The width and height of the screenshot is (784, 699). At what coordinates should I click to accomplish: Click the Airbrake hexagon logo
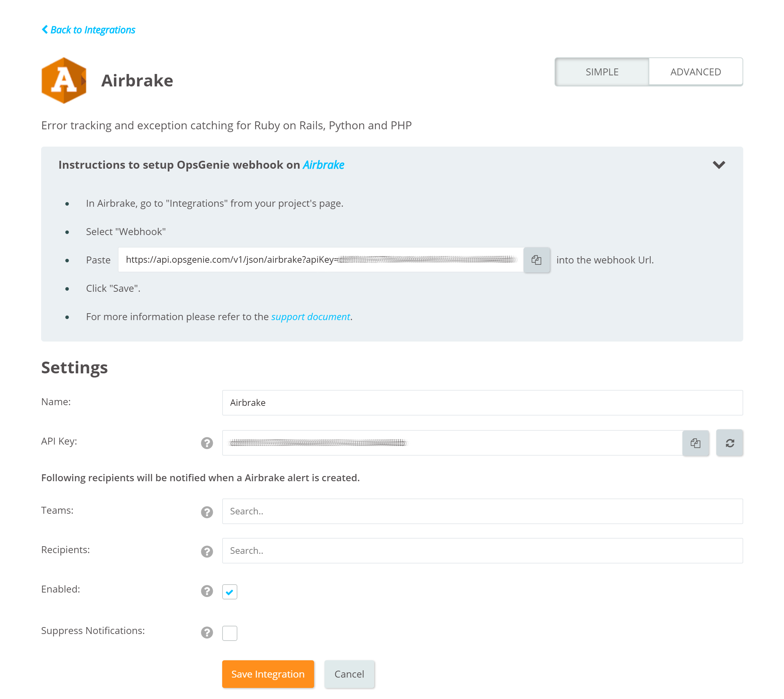[64, 81]
